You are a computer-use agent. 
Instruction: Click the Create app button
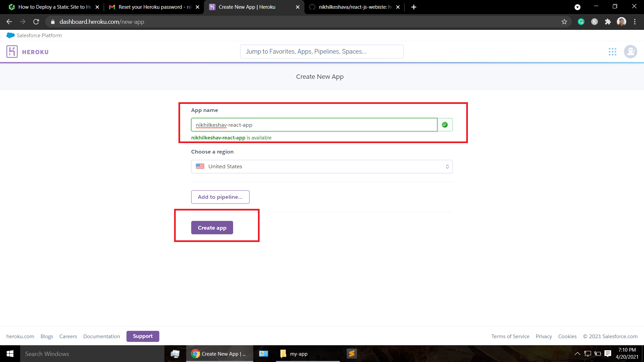[212, 228]
